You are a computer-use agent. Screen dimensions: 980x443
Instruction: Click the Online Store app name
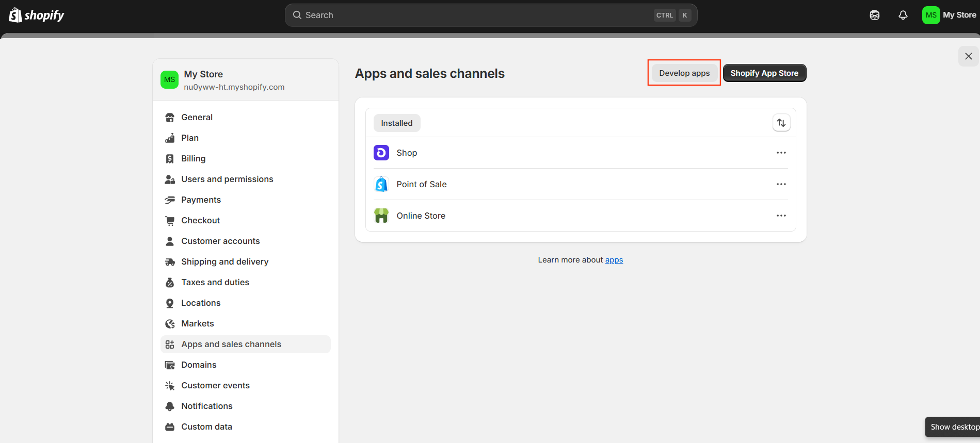(421, 216)
